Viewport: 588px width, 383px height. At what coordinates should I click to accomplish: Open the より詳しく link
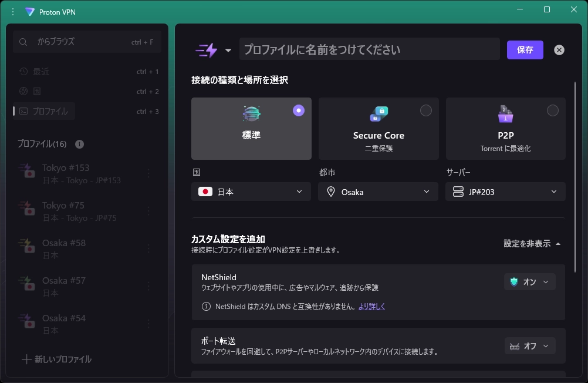tap(371, 307)
